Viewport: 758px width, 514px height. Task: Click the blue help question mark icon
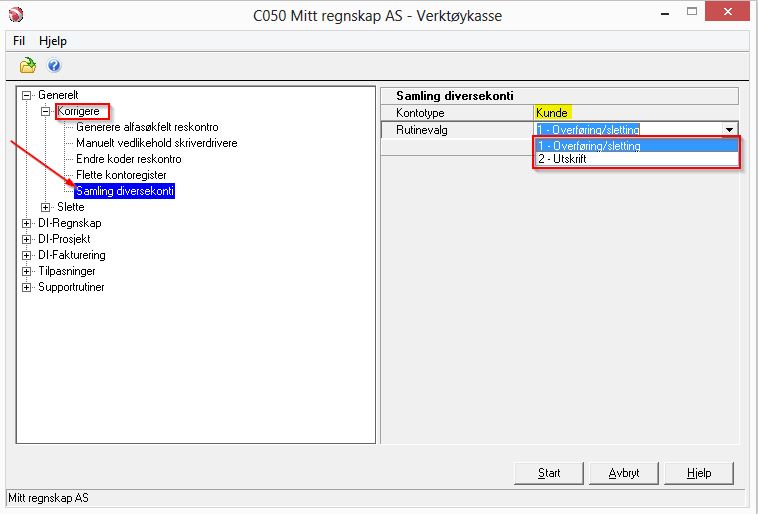click(54, 65)
